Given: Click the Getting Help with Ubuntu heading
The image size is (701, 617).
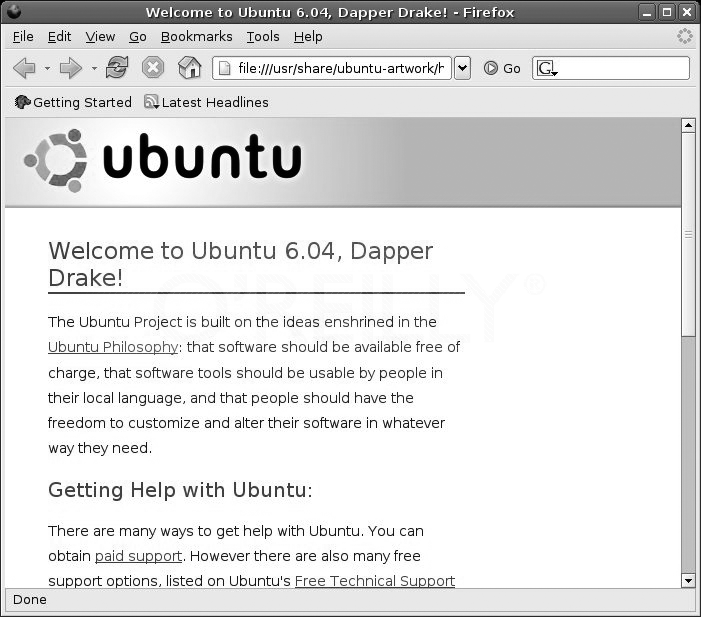Looking at the screenshot, I should coord(180,490).
